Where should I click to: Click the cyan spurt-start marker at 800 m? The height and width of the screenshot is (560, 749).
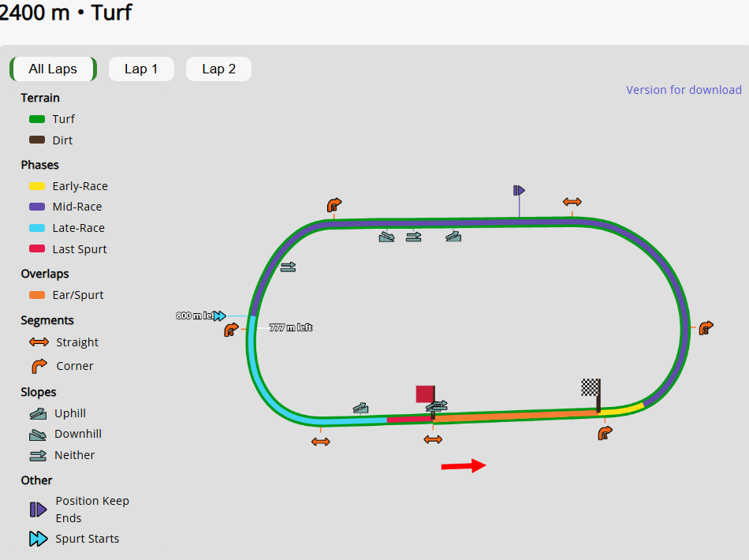(x=219, y=315)
